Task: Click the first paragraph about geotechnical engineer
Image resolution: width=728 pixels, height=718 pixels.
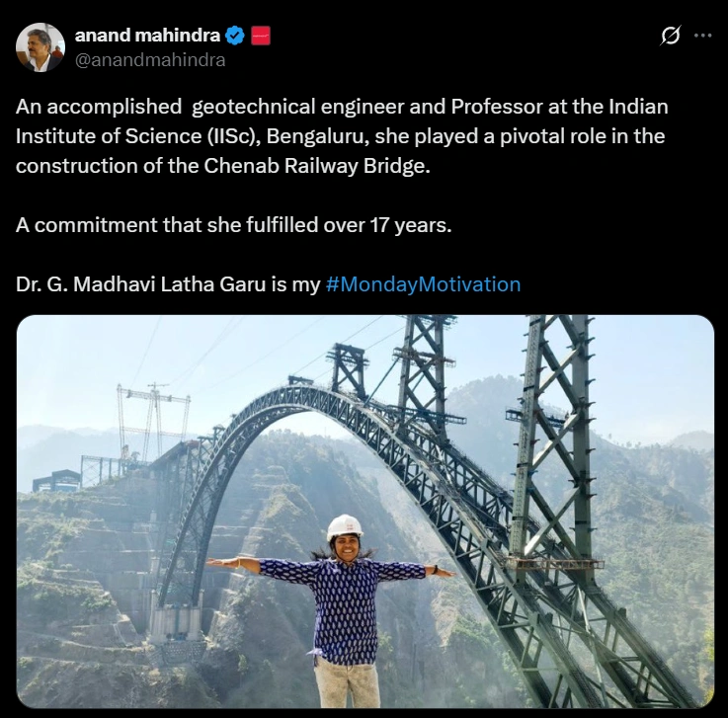Action: pos(341,136)
